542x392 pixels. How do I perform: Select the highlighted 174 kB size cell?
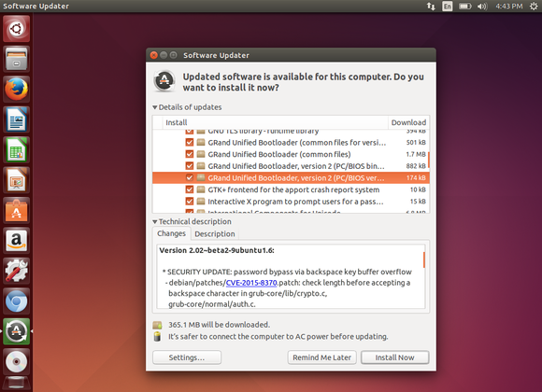[416, 178]
